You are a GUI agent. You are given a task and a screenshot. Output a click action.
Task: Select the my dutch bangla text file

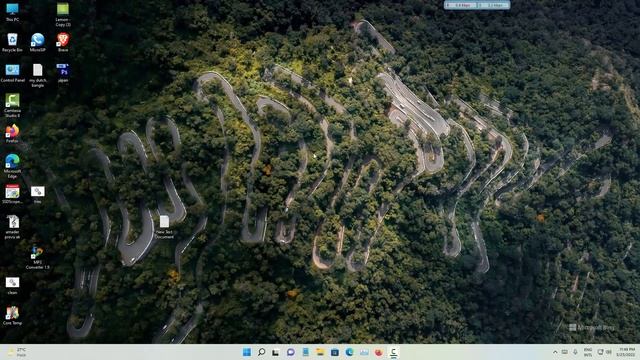[38, 76]
